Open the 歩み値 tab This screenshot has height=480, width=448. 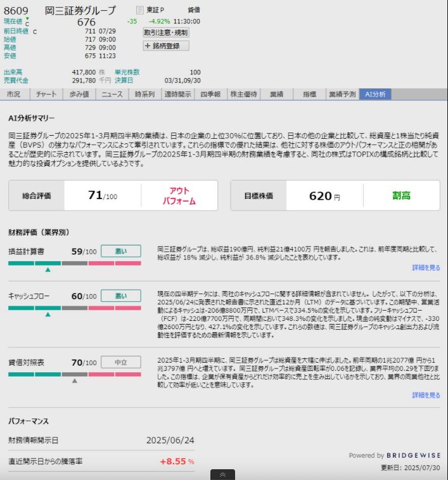tap(79, 94)
